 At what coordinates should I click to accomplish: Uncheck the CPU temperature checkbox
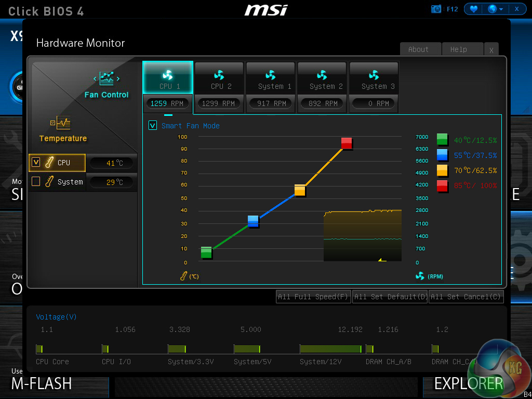pyautogui.click(x=36, y=163)
